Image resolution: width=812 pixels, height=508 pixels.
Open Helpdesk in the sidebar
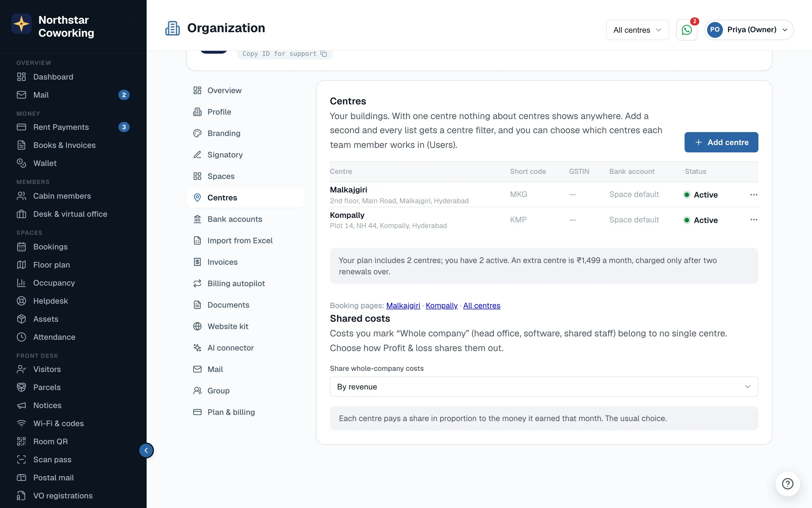point(73,301)
